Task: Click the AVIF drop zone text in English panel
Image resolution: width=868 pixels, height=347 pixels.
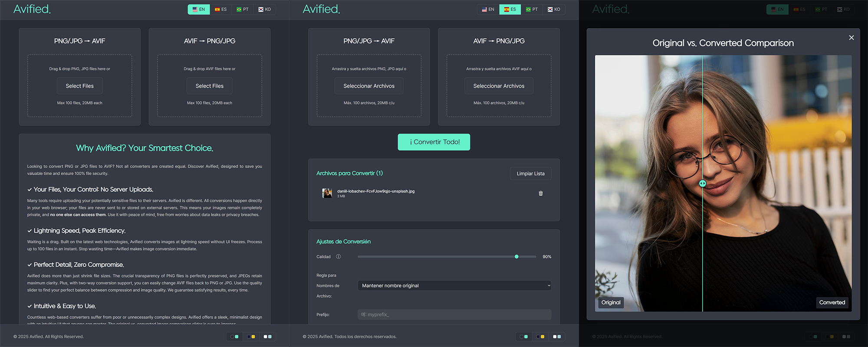Action: (210, 69)
